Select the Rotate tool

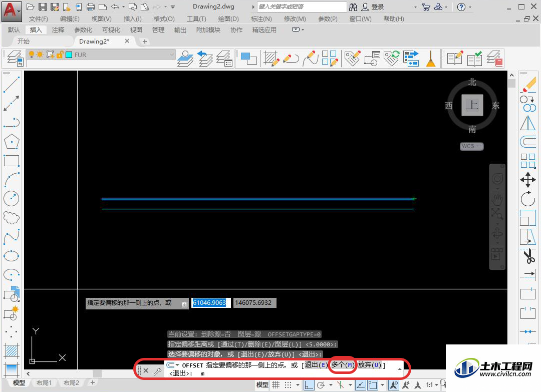528,199
